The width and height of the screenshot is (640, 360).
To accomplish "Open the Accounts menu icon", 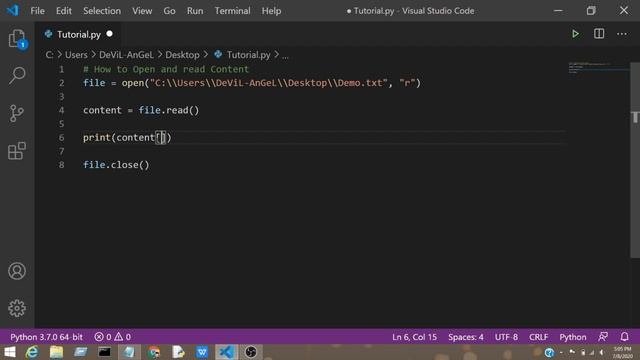I will pos(17,271).
